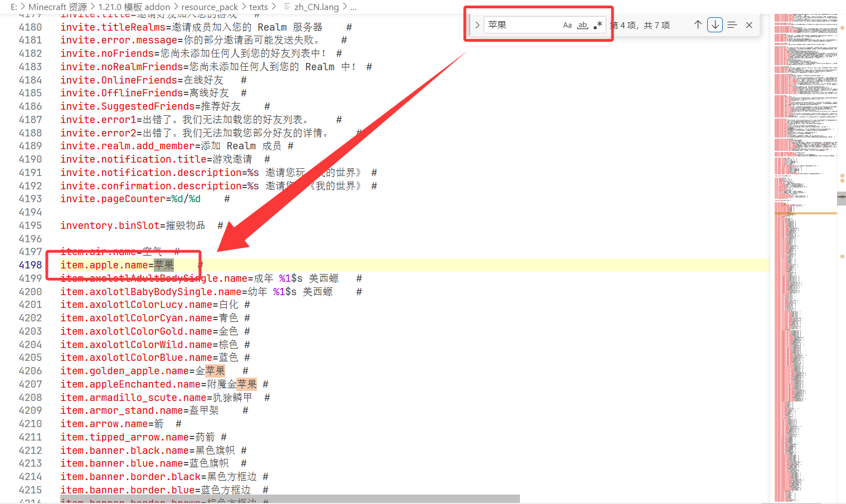Go to next match arrow
The height and width of the screenshot is (504, 846).
pos(715,25)
